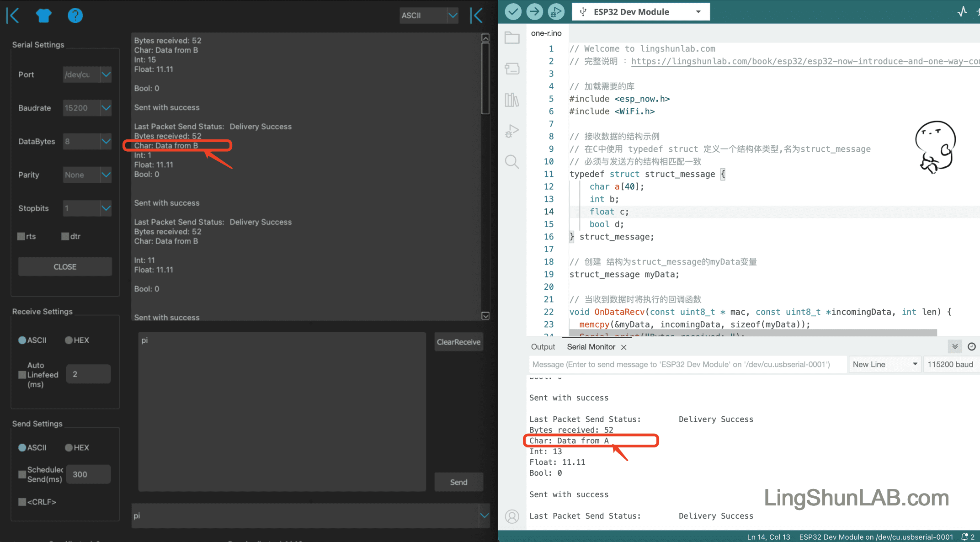Click the ClearReceive button in receive panel

[457, 341]
